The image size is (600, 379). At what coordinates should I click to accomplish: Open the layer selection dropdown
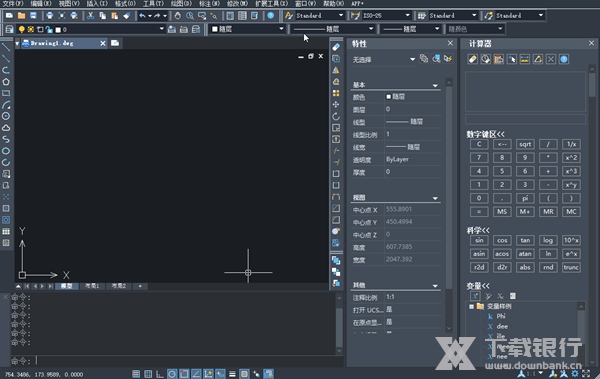(161, 29)
